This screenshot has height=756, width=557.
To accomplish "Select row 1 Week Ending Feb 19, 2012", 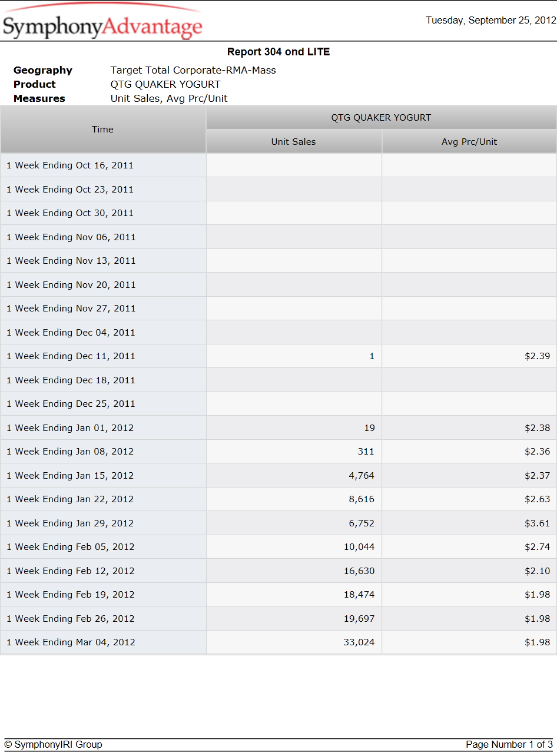I will point(278,595).
